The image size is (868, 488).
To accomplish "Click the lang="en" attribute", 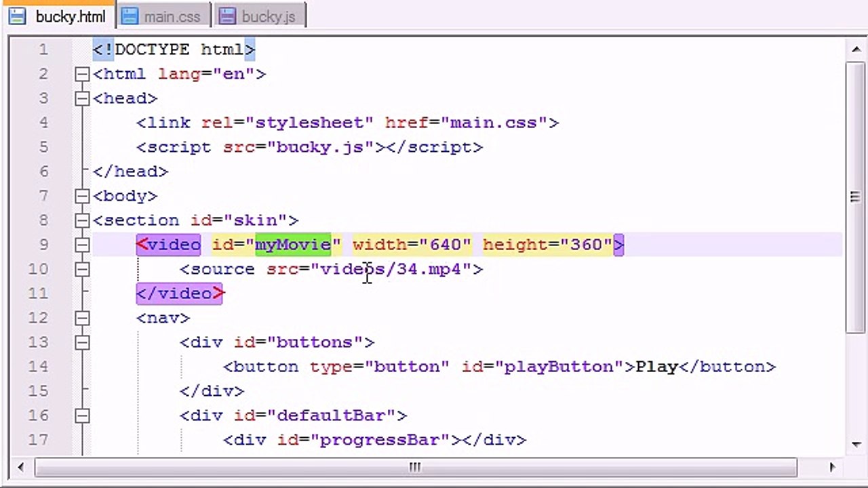I will click(x=206, y=74).
